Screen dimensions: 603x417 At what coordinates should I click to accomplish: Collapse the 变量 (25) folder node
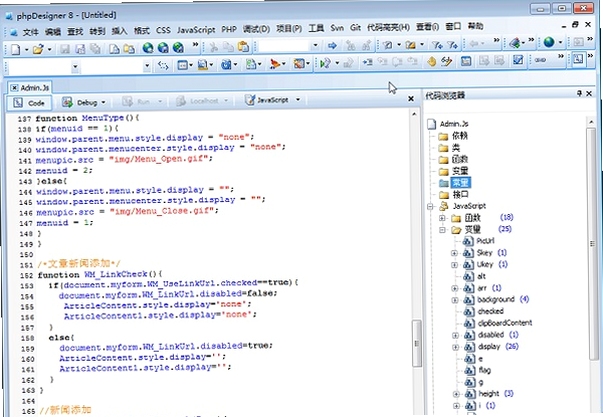click(x=442, y=230)
